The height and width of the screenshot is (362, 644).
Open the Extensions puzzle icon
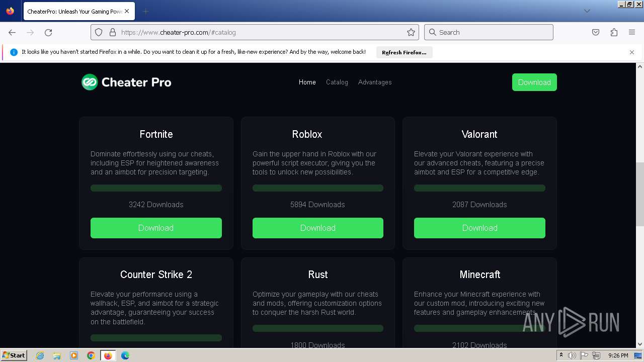(x=614, y=32)
